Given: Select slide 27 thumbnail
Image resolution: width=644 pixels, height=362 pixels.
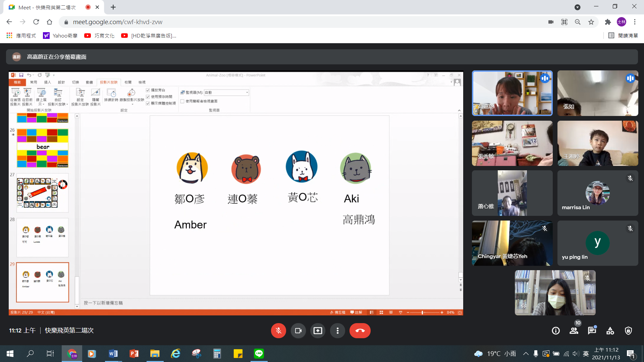Looking at the screenshot, I should tap(43, 193).
